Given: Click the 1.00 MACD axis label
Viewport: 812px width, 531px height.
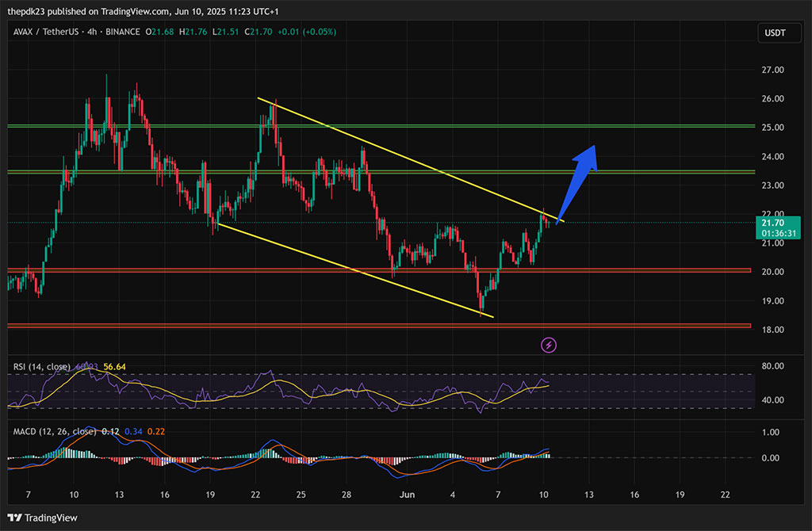Looking at the screenshot, I should pyautogui.click(x=771, y=432).
